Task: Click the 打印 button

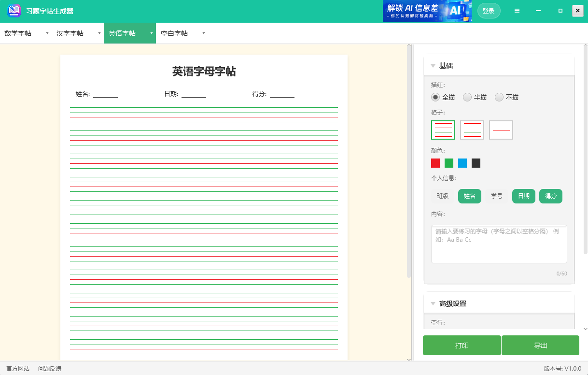Action: [x=462, y=345]
